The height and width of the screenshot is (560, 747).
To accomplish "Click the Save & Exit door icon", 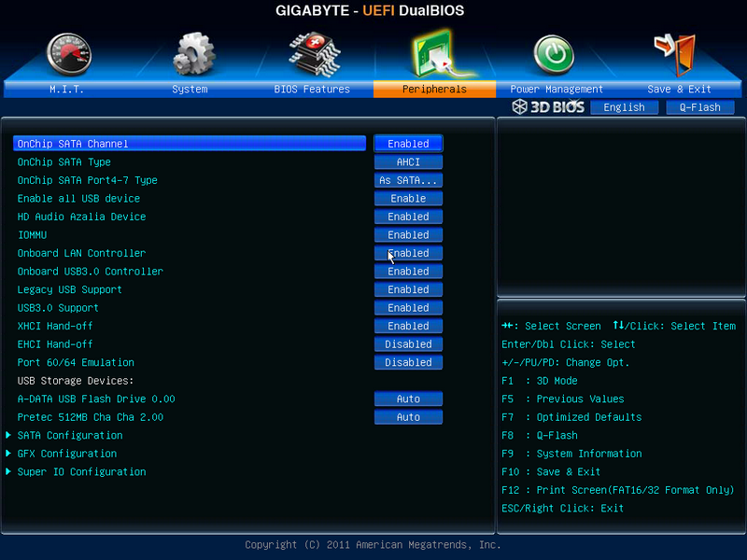I will tap(675, 54).
